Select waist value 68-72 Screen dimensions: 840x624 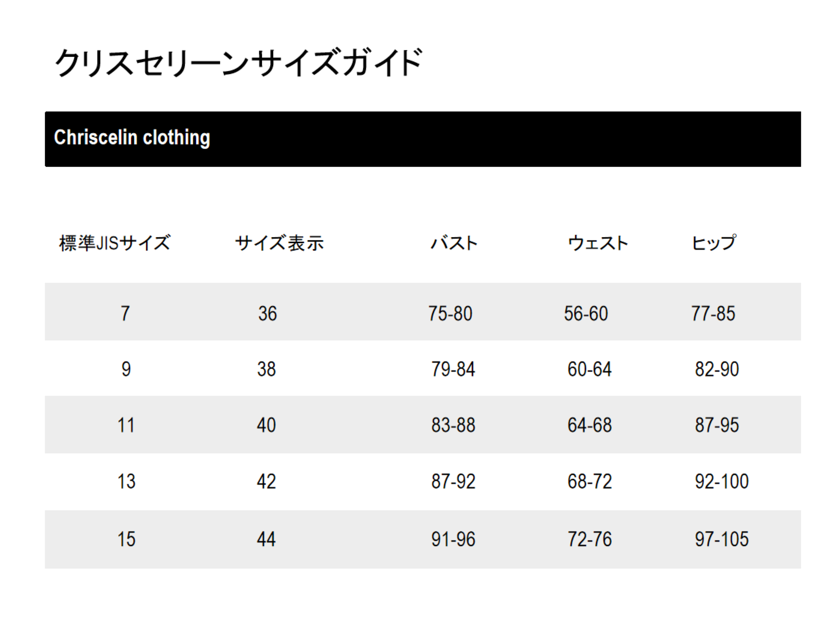pos(590,481)
